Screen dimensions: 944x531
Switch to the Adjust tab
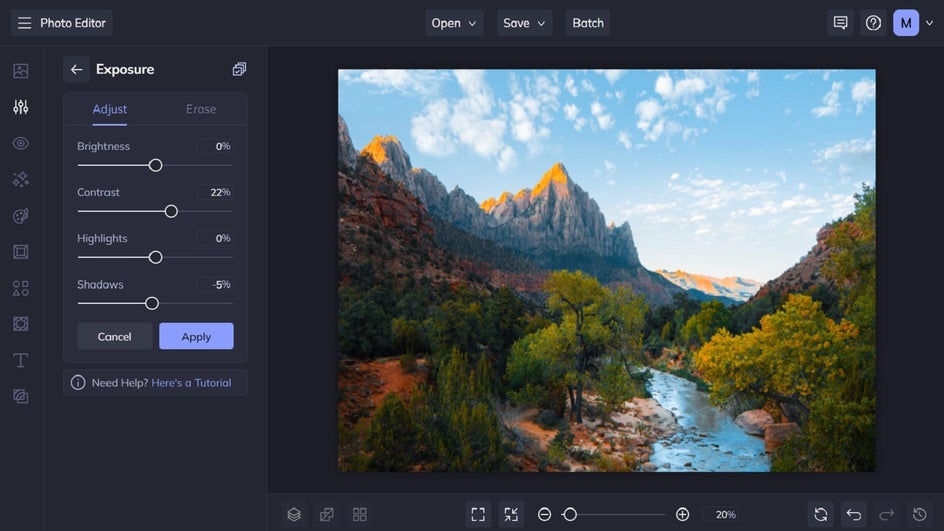click(110, 109)
